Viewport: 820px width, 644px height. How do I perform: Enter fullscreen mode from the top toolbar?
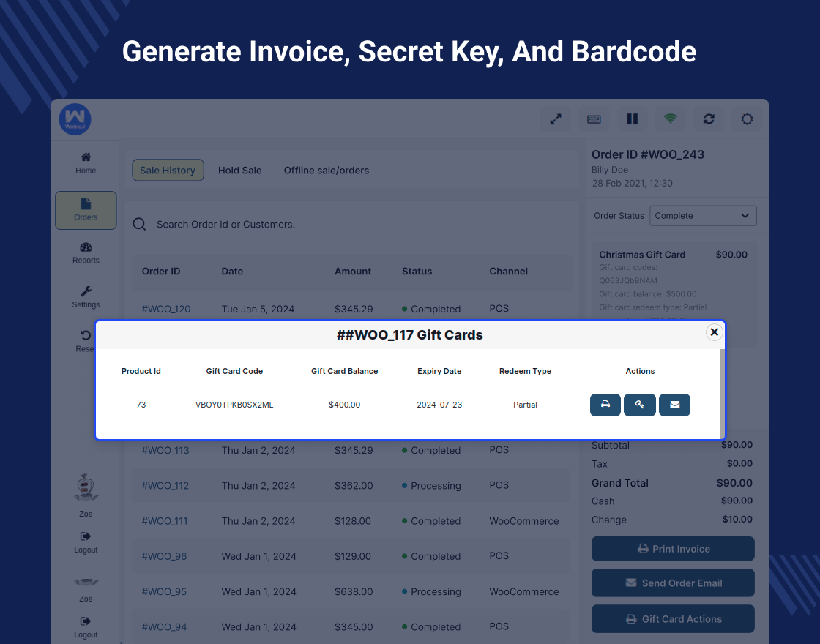pyautogui.click(x=556, y=119)
